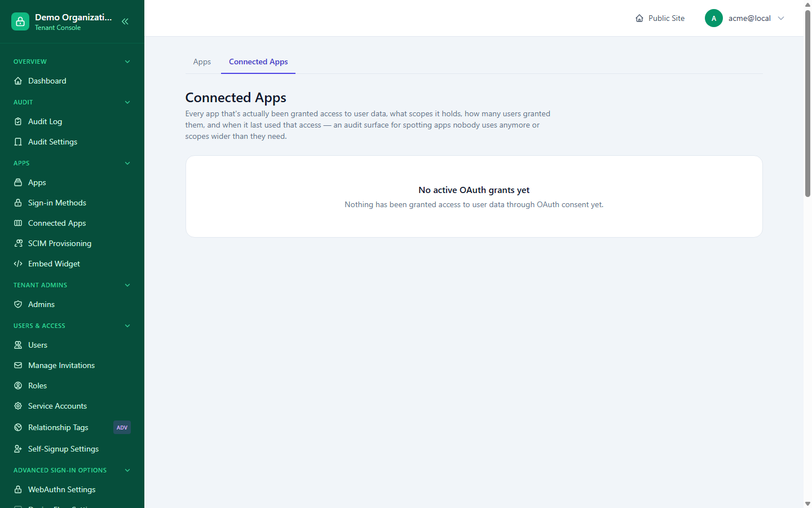This screenshot has width=812, height=508.
Task: Visit the Public Site link
Action: tap(660, 18)
